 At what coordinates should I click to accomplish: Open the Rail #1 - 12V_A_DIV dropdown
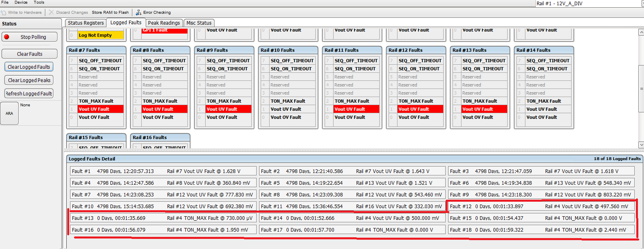pyautogui.click(x=589, y=4)
